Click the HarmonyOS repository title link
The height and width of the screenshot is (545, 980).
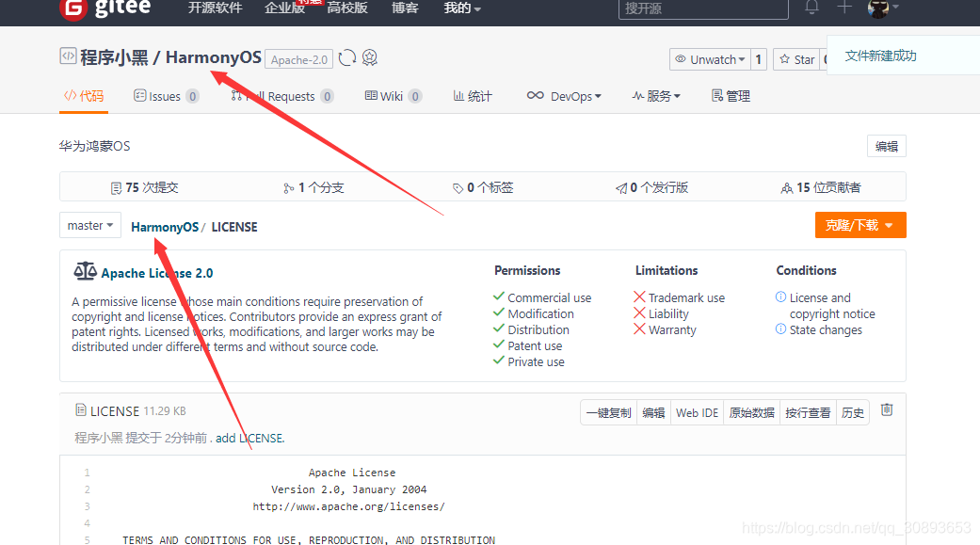213,57
